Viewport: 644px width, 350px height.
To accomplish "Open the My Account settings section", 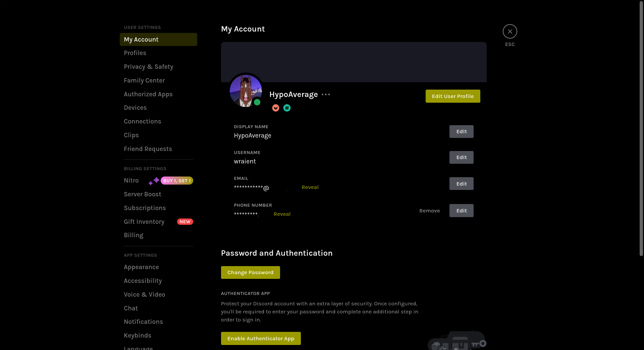I will coord(158,40).
